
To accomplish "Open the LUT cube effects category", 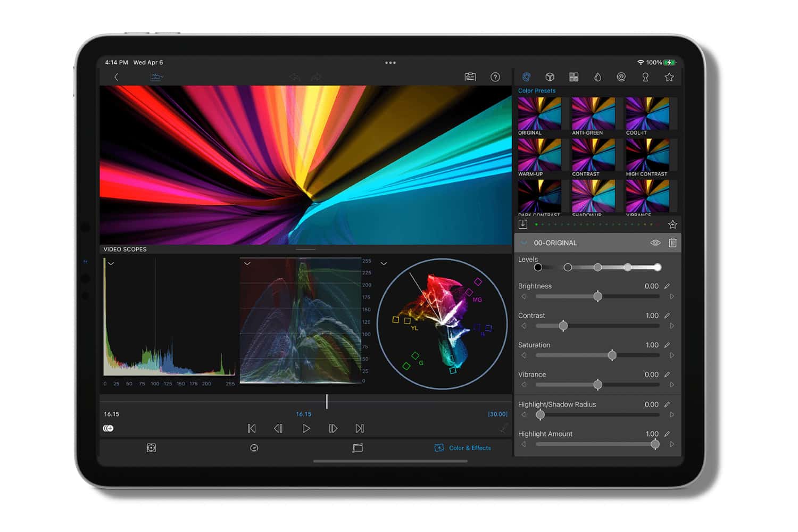I will (x=550, y=77).
